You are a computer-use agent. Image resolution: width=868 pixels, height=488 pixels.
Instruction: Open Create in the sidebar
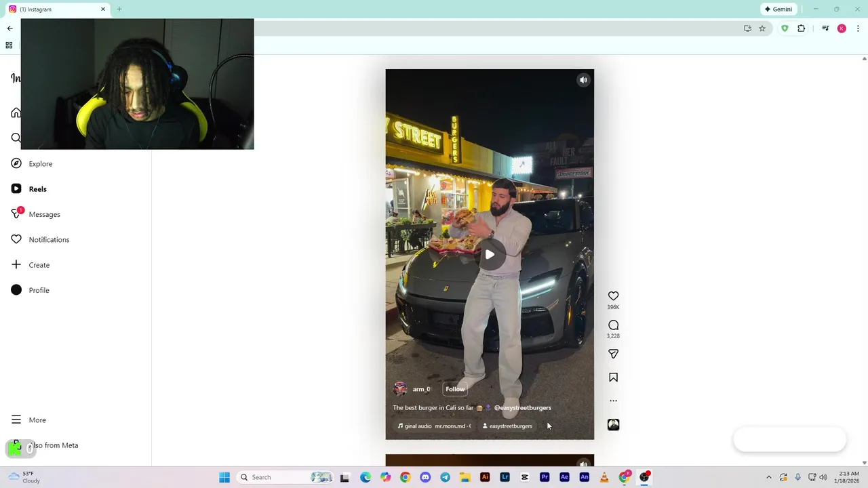coord(39,265)
